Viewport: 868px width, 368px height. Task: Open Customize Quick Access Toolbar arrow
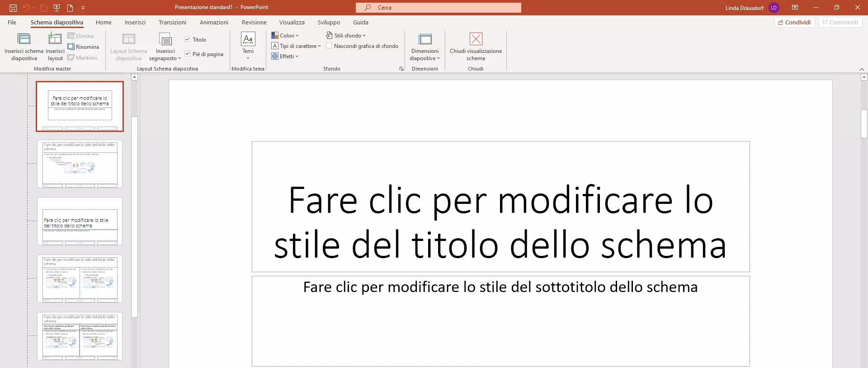click(x=83, y=8)
